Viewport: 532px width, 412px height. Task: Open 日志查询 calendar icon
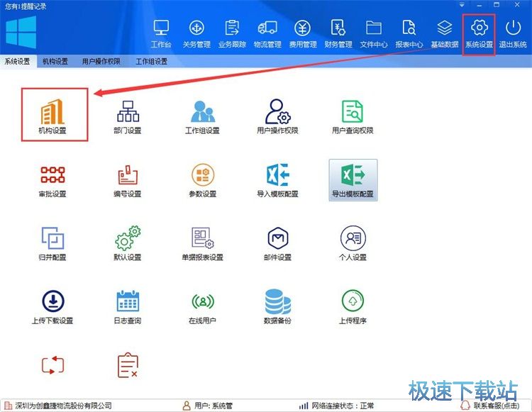pos(128,307)
